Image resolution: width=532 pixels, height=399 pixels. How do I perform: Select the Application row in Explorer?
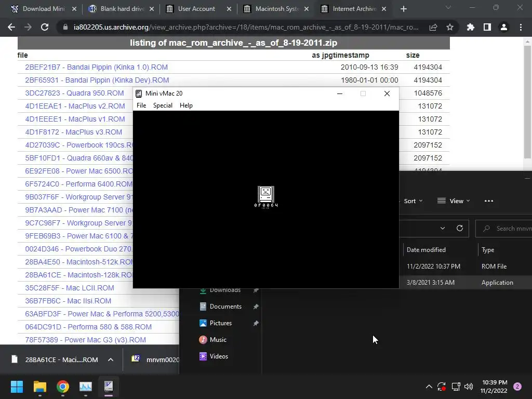point(465,282)
